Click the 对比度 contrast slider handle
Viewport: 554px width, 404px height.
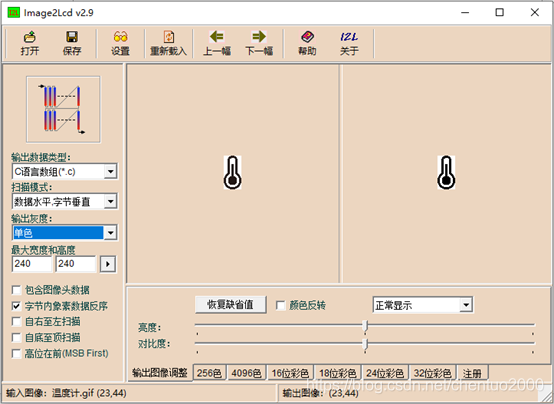tap(365, 344)
